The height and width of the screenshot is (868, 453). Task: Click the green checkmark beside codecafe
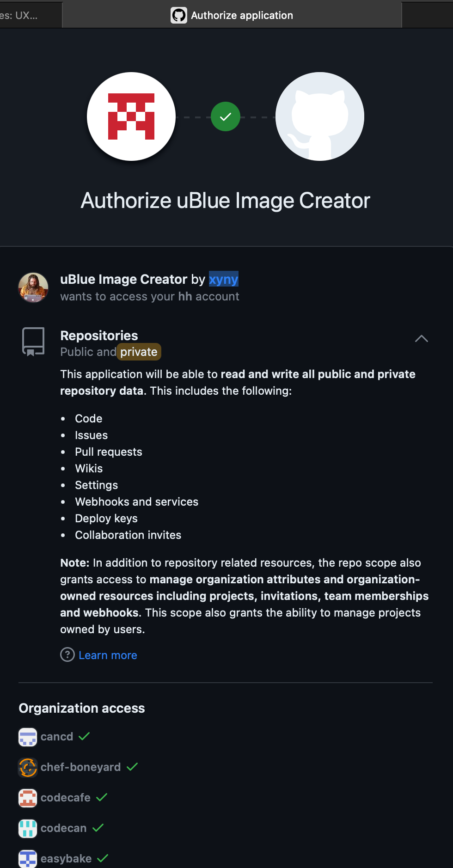tap(102, 797)
